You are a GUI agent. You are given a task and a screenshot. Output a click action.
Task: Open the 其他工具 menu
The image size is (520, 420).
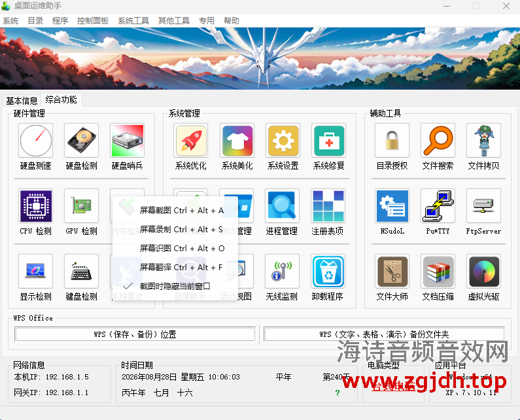pos(174,21)
